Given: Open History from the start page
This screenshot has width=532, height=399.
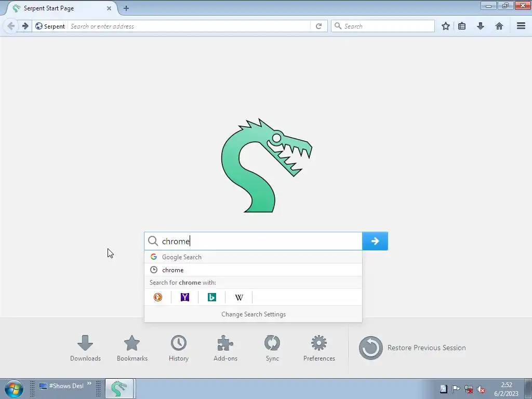Looking at the screenshot, I should (x=179, y=348).
